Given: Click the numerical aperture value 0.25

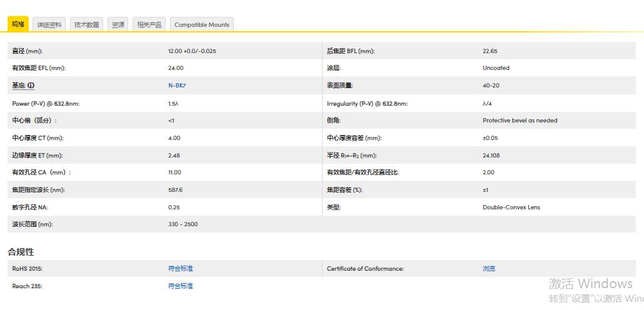Looking at the screenshot, I should click(174, 207).
